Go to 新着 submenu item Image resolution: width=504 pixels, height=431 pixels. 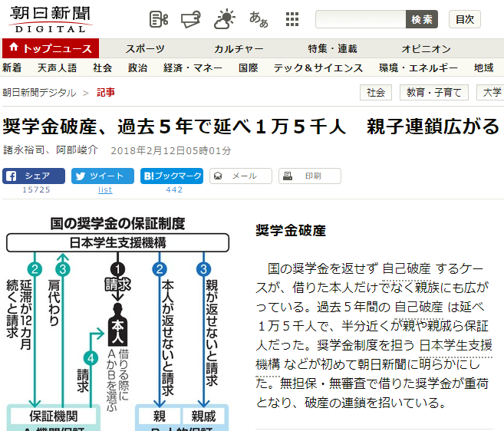pos(12,67)
